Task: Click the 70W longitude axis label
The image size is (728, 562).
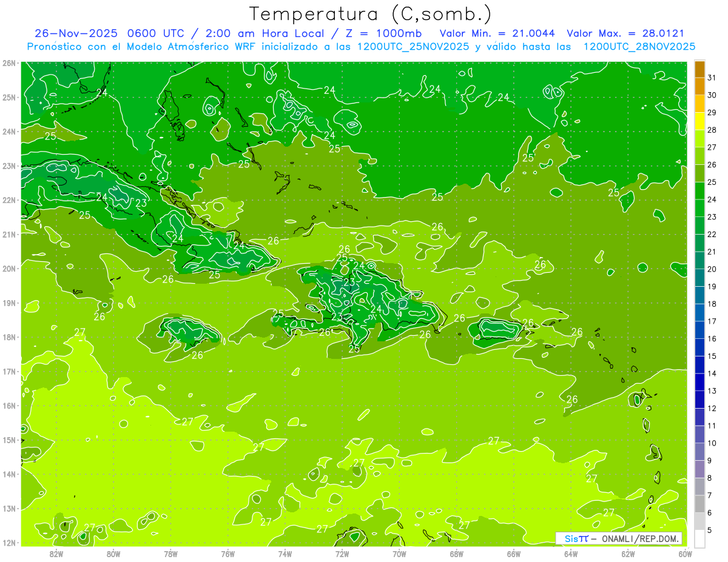Action: click(399, 553)
